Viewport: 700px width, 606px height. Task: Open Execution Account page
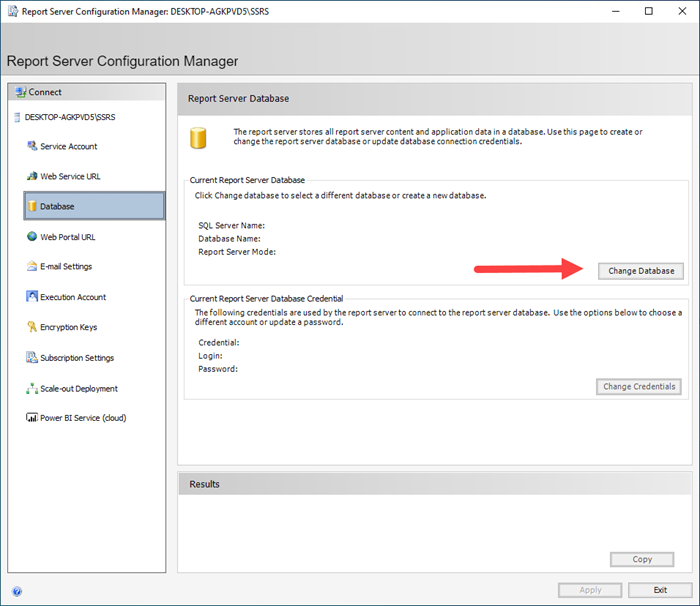[x=73, y=297]
